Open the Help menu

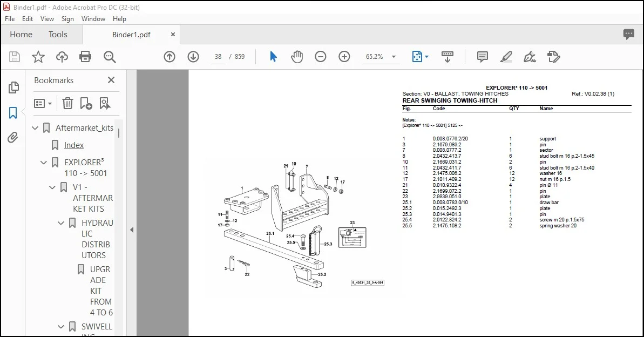pos(119,18)
